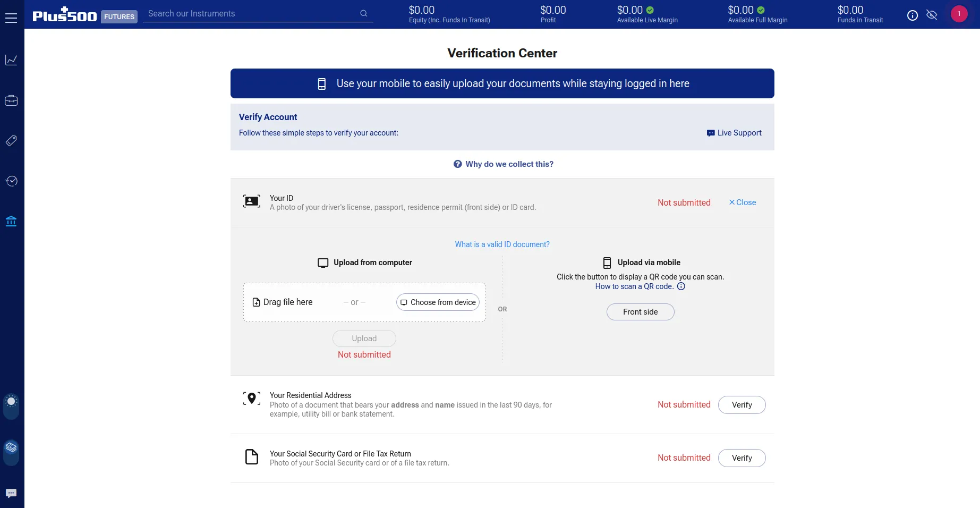
Task: Open the closed positions history sidebar icon
Action: [x=11, y=181]
